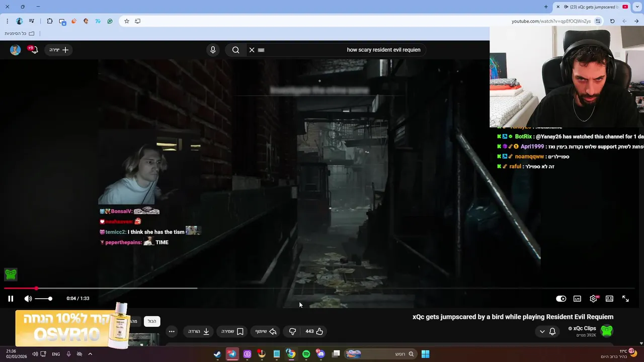The width and height of the screenshot is (644, 362).
Task: Open Discord from the taskbar
Action: pyautogui.click(x=321, y=354)
